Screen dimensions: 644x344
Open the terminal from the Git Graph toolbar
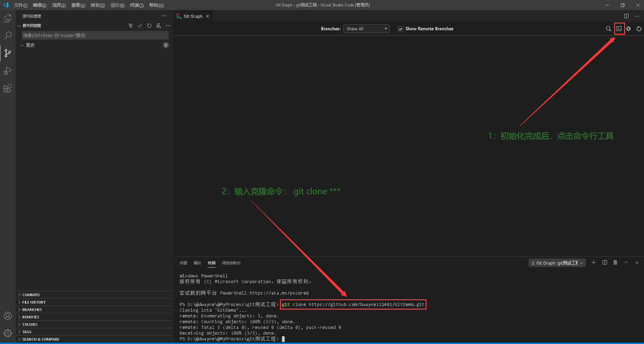619,29
